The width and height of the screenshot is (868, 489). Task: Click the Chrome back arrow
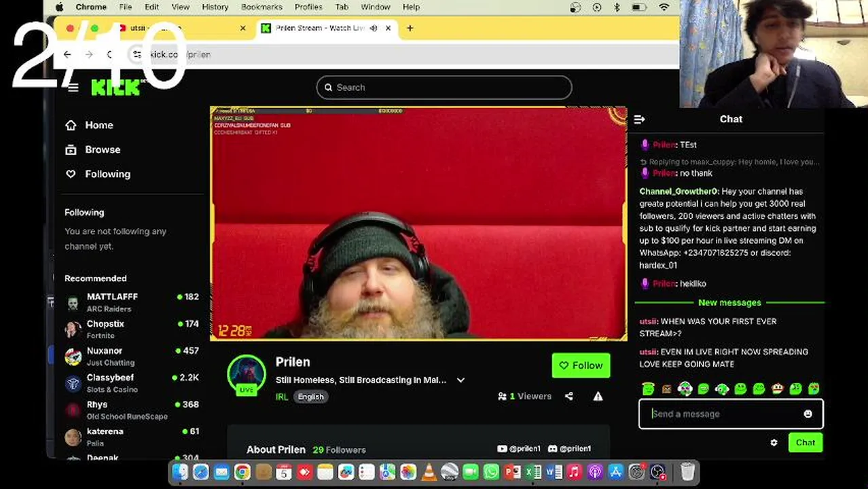pyautogui.click(x=67, y=54)
